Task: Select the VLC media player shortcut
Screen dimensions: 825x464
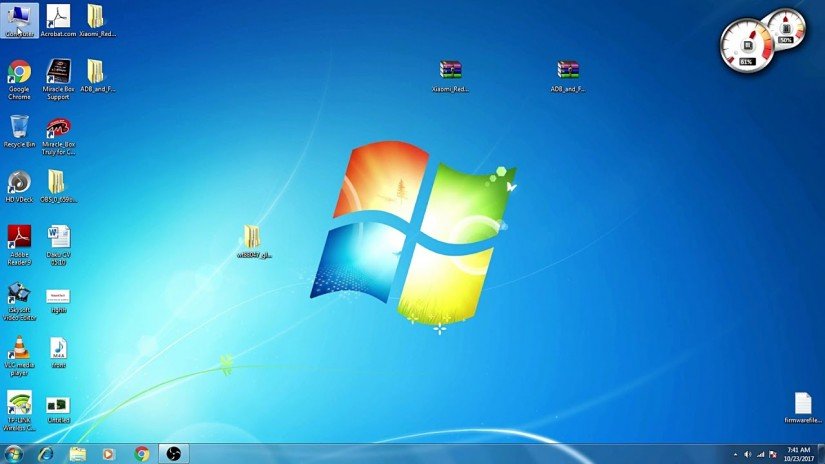Action: pos(19,356)
